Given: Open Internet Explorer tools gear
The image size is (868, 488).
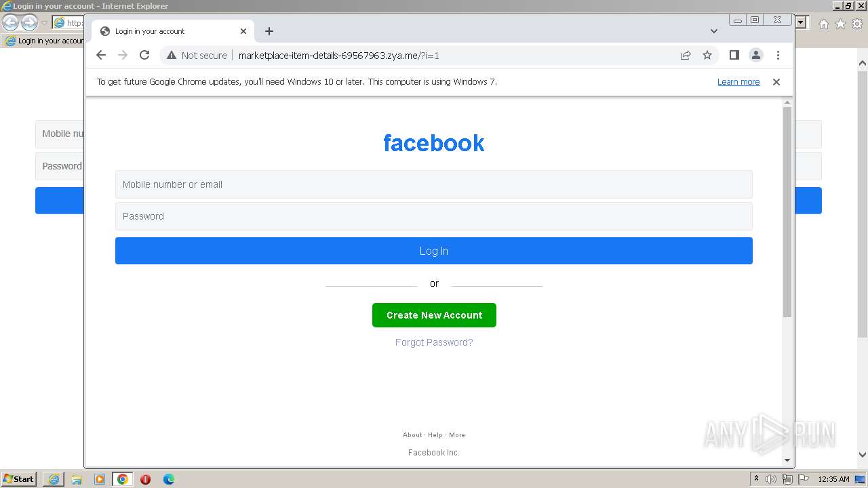Looking at the screenshot, I should click(x=857, y=24).
